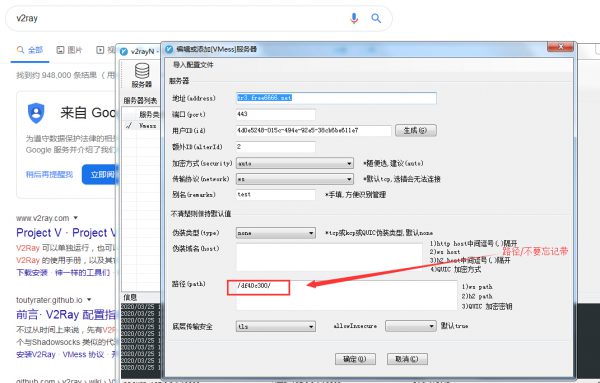The image size is (600, 383).
Task: Select the 图片 search tab
Action: (x=69, y=50)
